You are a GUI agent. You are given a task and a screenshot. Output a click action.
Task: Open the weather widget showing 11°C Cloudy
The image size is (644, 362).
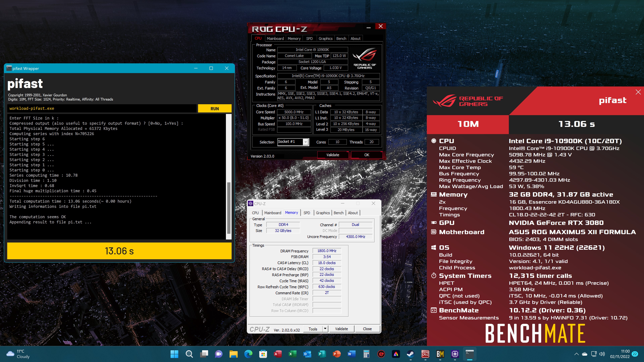(18, 354)
